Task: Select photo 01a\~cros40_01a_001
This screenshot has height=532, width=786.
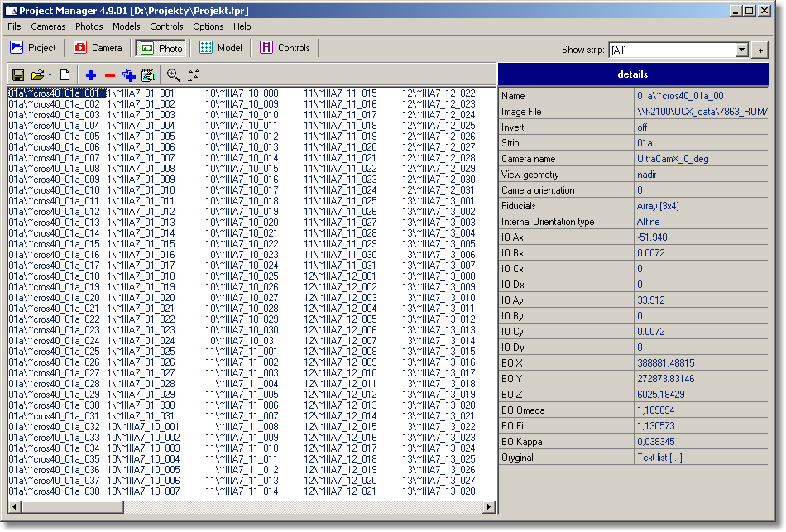Action: click(x=56, y=93)
